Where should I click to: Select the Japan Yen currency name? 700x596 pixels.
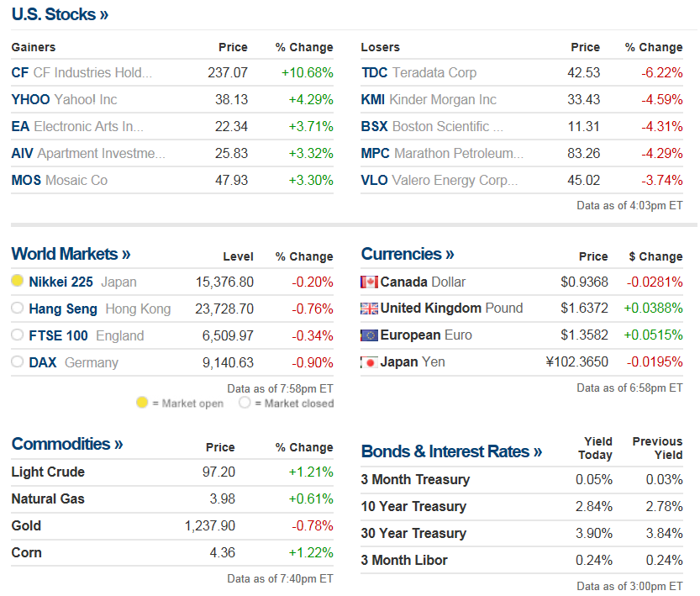pyautogui.click(x=413, y=362)
